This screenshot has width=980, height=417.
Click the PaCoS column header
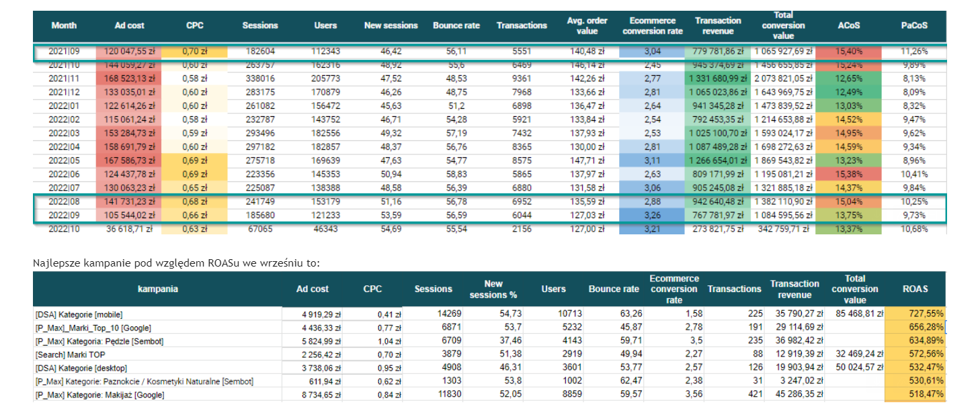(913, 26)
